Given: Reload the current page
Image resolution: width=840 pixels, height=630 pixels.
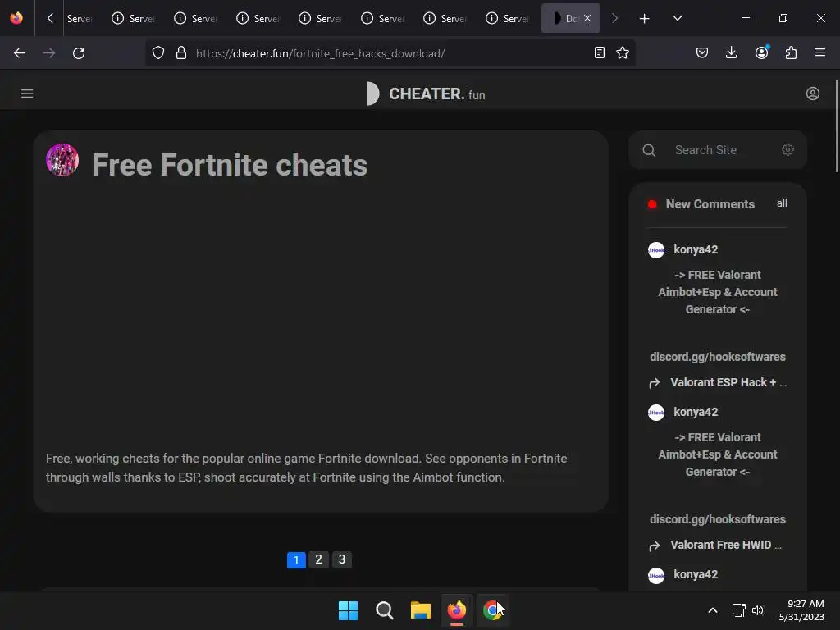Looking at the screenshot, I should coord(79,53).
